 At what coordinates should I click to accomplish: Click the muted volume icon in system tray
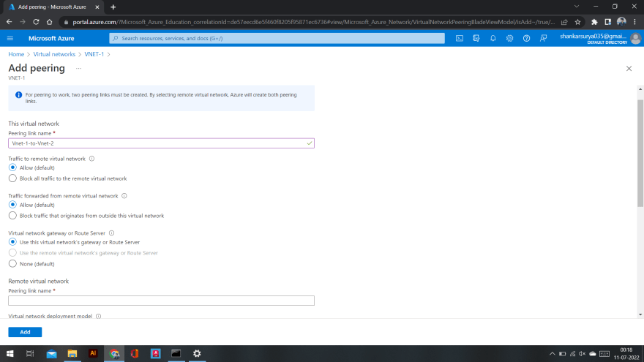tap(583, 353)
